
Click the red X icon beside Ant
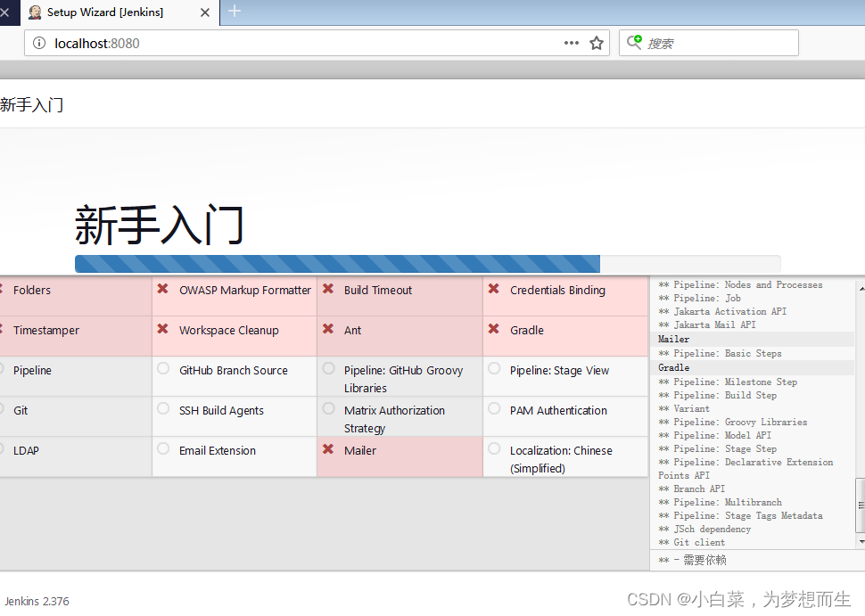[x=328, y=329]
